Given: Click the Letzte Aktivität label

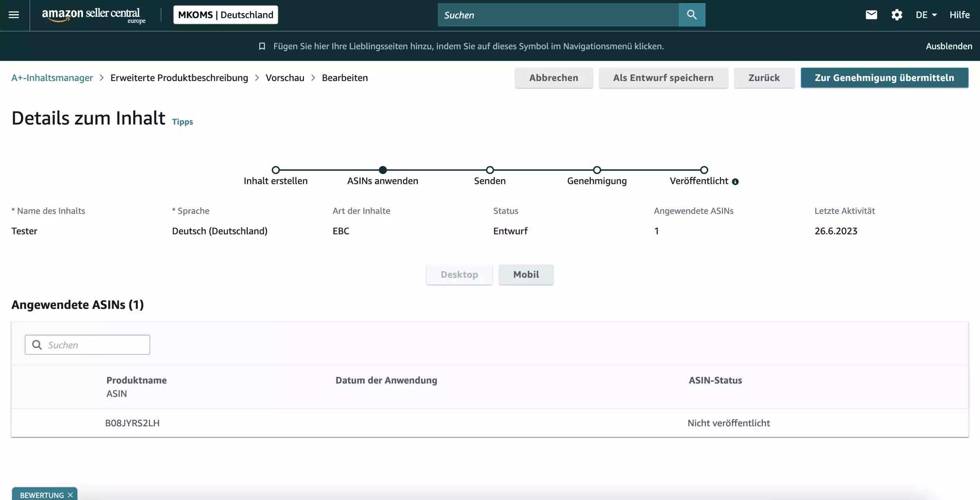Looking at the screenshot, I should tap(845, 211).
